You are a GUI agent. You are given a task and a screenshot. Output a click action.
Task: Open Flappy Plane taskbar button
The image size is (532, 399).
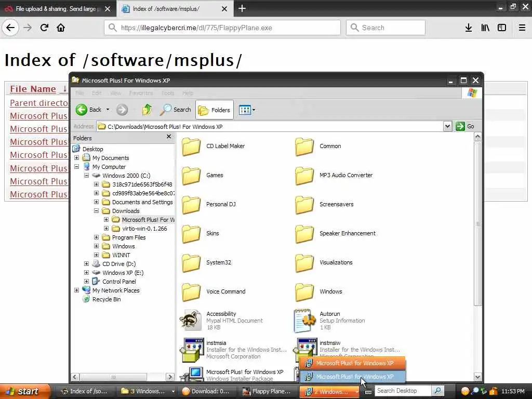click(267, 391)
